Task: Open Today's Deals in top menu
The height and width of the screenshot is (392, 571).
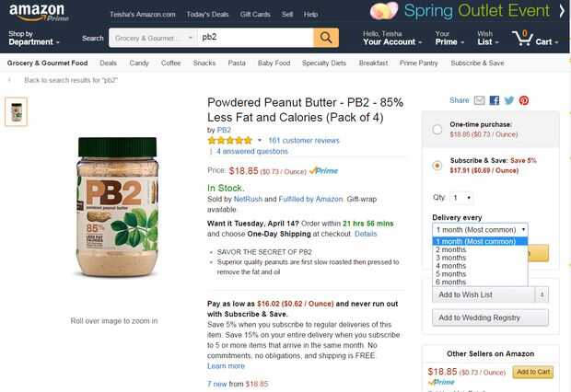Action: 207,15
